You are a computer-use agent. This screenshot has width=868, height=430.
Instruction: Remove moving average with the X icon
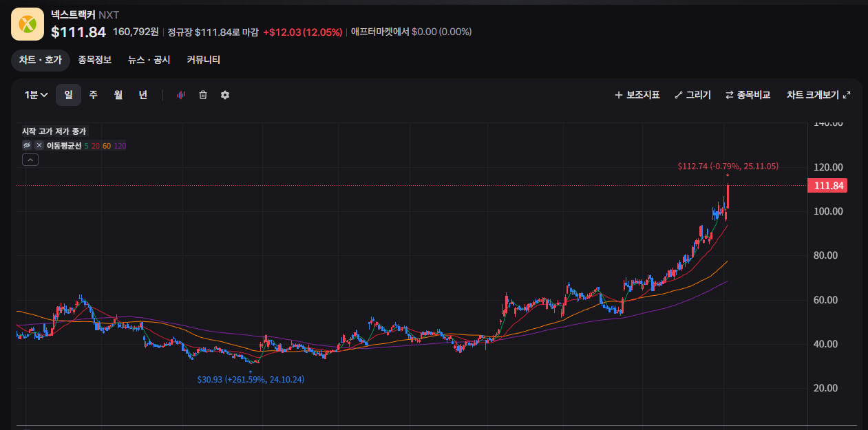(x=39, y=146)
